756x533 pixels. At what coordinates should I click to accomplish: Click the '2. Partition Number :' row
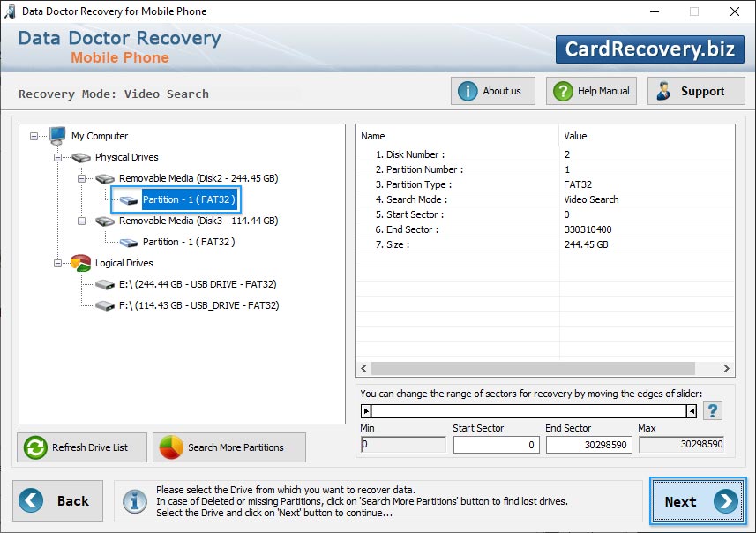point(545,169)
